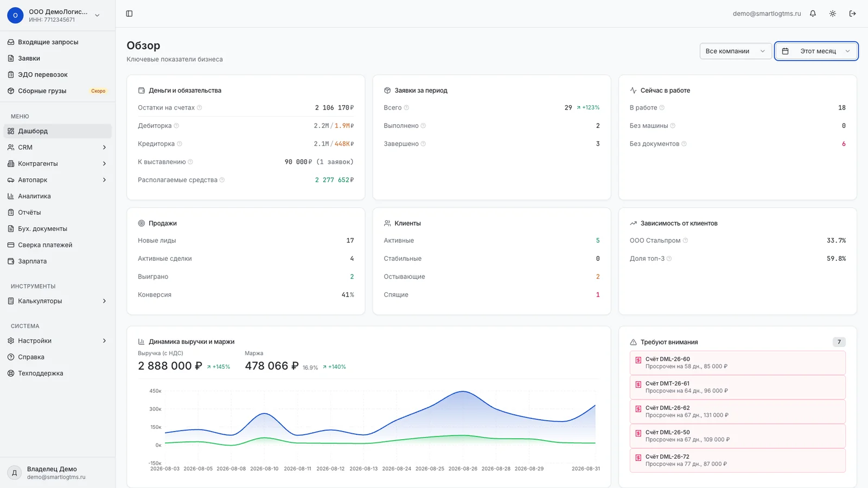Image resolution: width=868 pixels, height=488 pixels.
Task: Click info icon next to Всего
Action: click(406, 107)
